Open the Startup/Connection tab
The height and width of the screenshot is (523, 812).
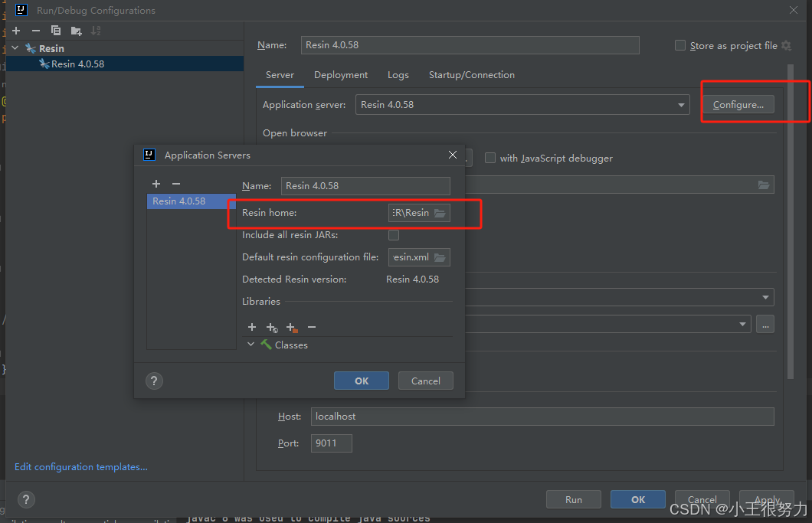coord(472,75)
